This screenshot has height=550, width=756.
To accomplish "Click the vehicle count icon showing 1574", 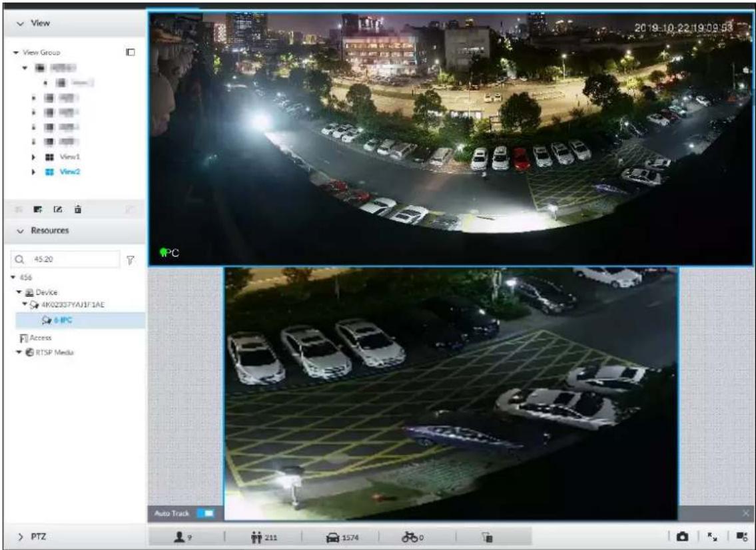I will [332, 537].
